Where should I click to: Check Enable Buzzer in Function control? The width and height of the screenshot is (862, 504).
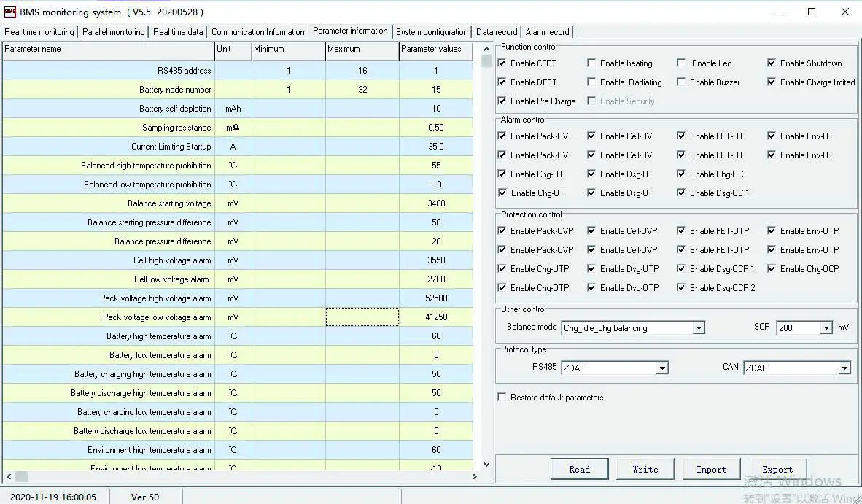(682, 82)
